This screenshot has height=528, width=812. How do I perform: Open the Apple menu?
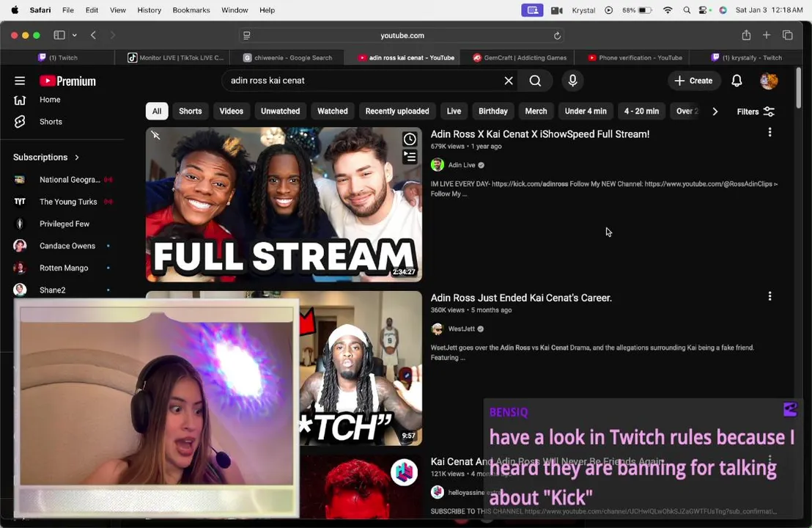coord(15,10)
